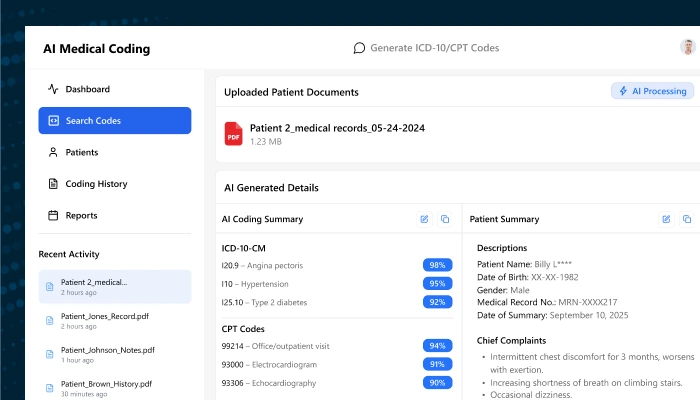Copy the AI Coding Summary contents
Screen dimensions: 700x400
click(x=445, y=219)
